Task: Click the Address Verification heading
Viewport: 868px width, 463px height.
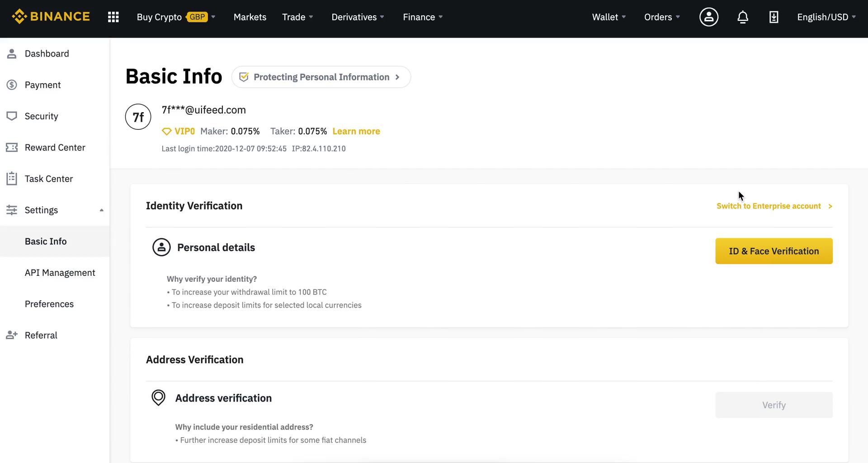Action: (195, 359)
